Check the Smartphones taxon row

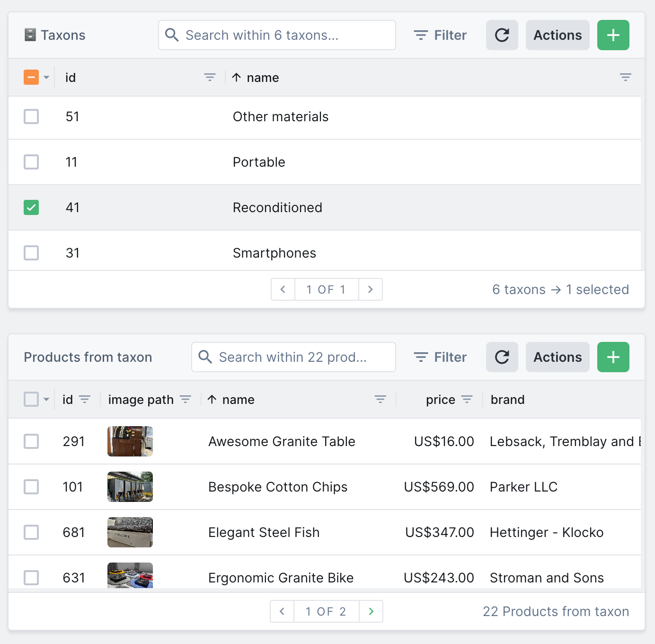[x=31, y=253]
